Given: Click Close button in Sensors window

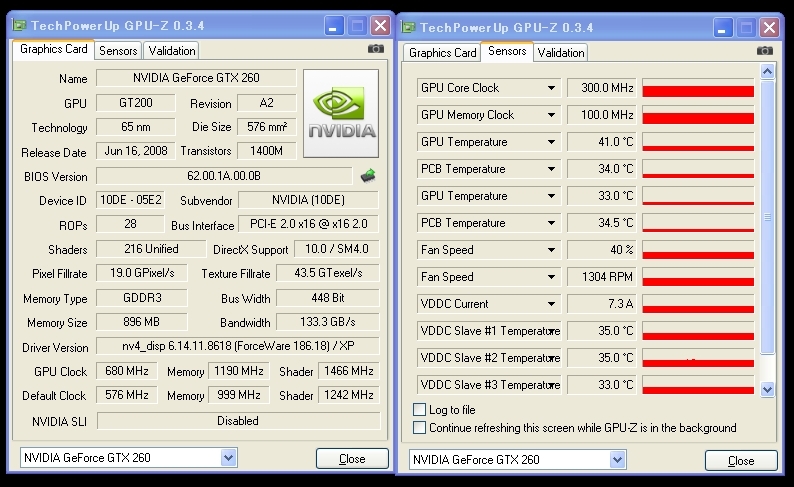Looking at the screenshot, I should 741,461.
